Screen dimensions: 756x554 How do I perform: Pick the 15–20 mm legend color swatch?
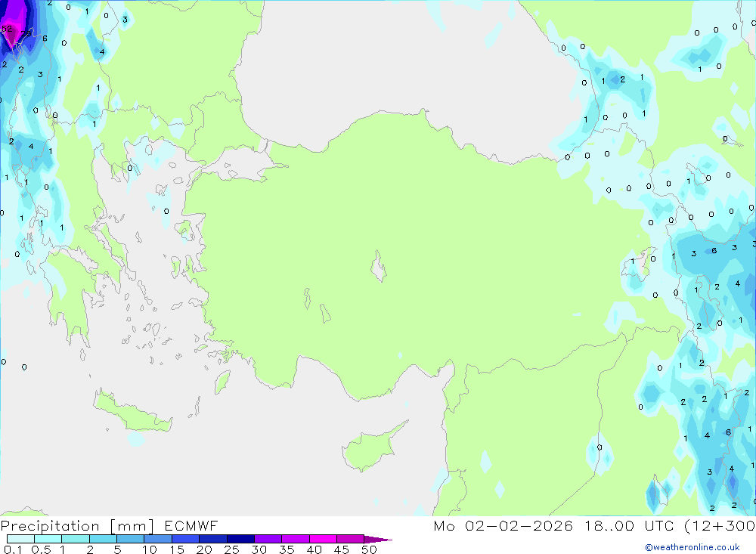pos(185,539)
